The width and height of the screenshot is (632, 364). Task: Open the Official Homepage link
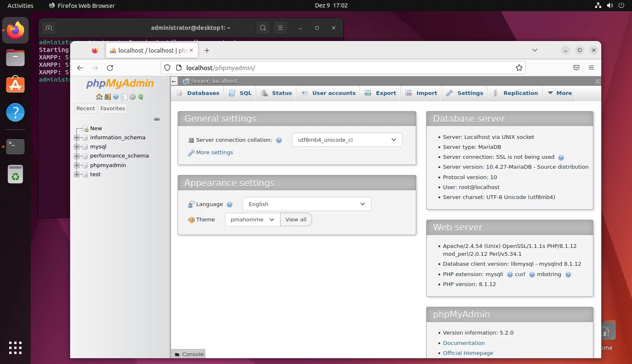coord(468,353)
